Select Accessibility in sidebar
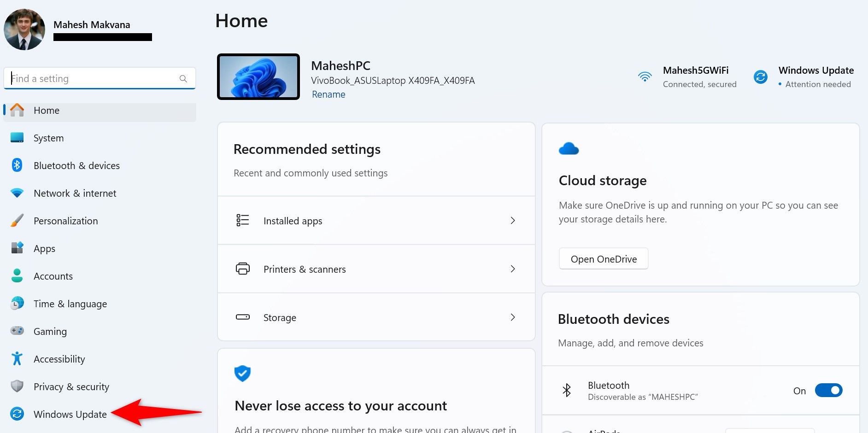Image resolution: width=868 pixels, height=433 pixels. point(100,359)
